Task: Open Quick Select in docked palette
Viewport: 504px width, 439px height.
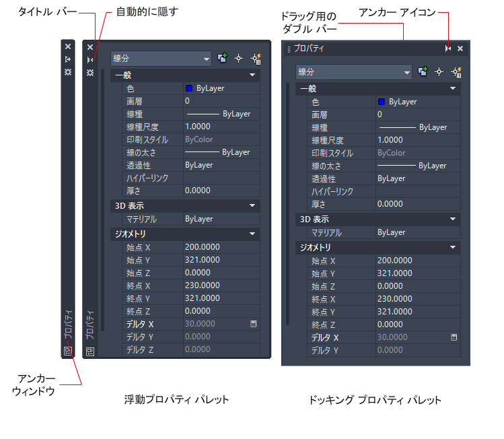Action: (x=456, y=72)
